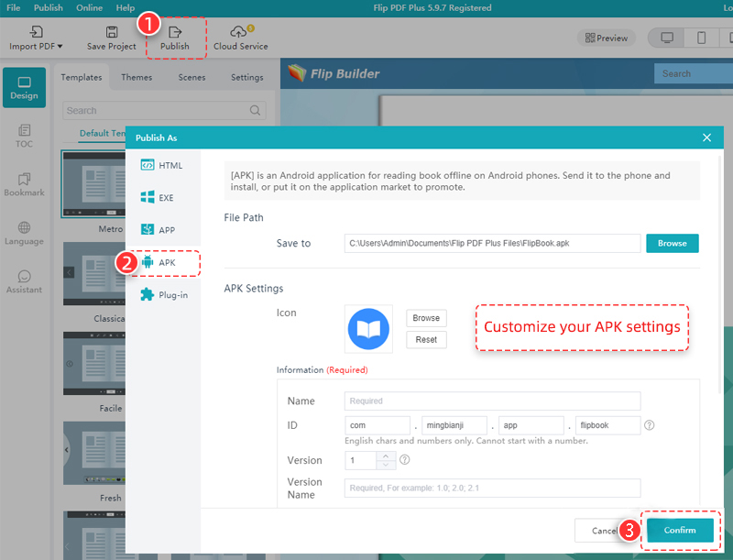Reset the APK icon
This screenshot has width=733, height=560.
click(x=426, y=340)
